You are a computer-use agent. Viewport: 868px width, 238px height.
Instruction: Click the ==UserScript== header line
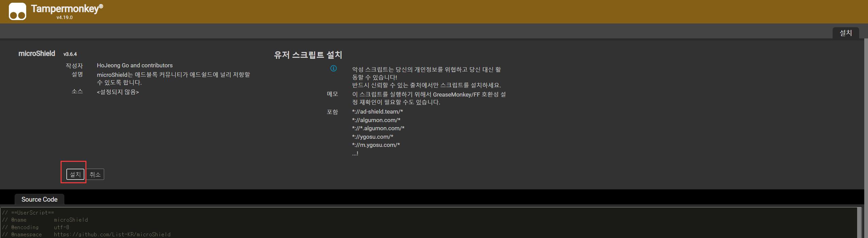pos(28,213)
